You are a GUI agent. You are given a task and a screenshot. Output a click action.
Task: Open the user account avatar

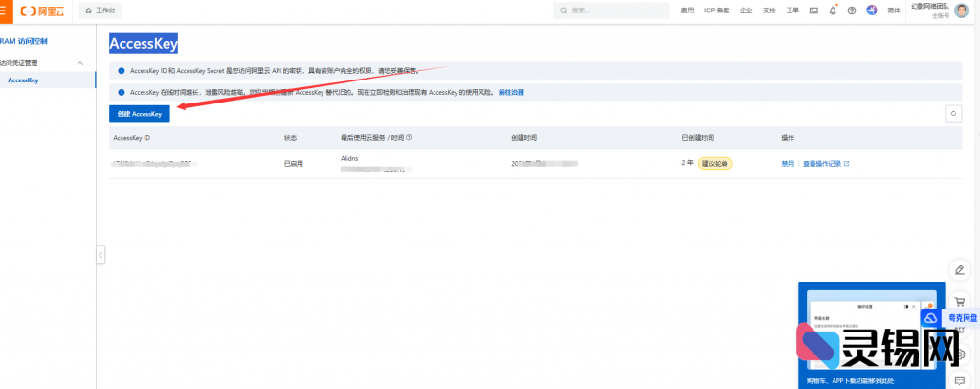tap(961, 11)
